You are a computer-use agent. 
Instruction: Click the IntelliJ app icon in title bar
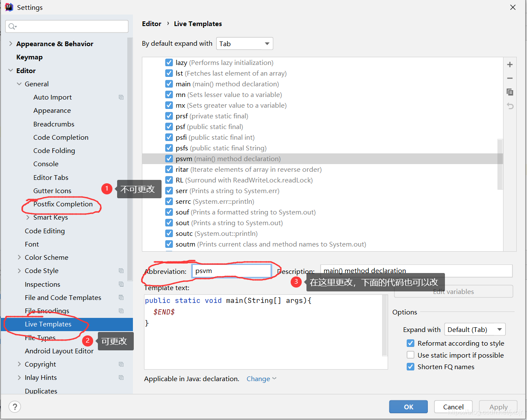click(x=9, y=7)
